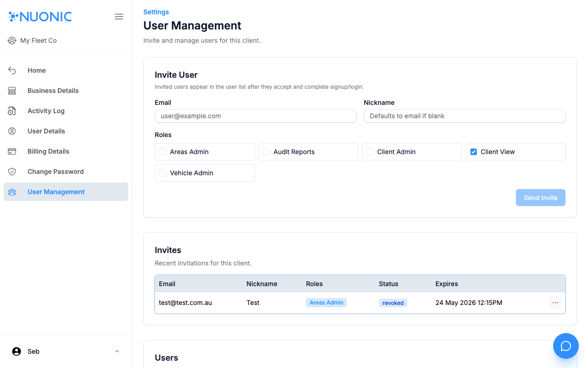Expand the Seb user menu chevron
588x368 pixels.
tap(117, 351)
